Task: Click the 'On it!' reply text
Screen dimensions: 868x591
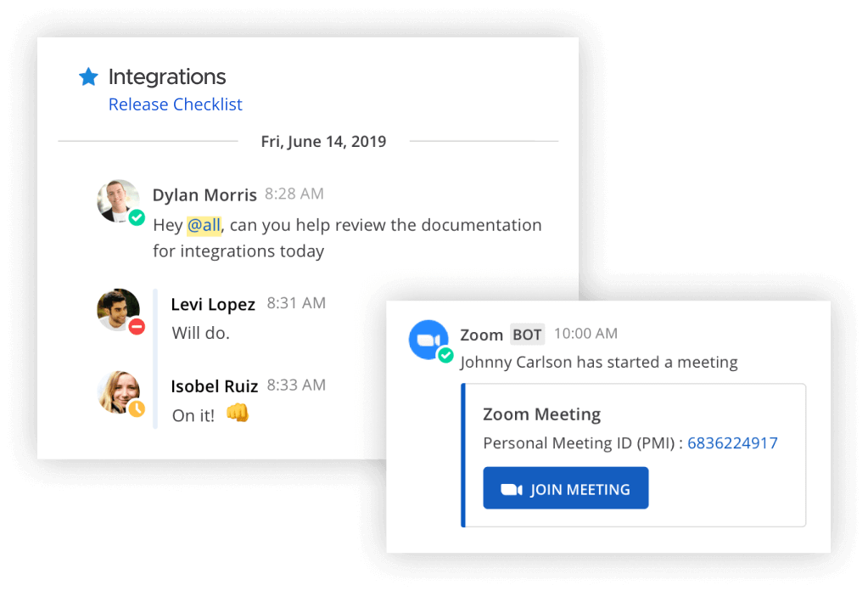Action: [x=193, y=415]
